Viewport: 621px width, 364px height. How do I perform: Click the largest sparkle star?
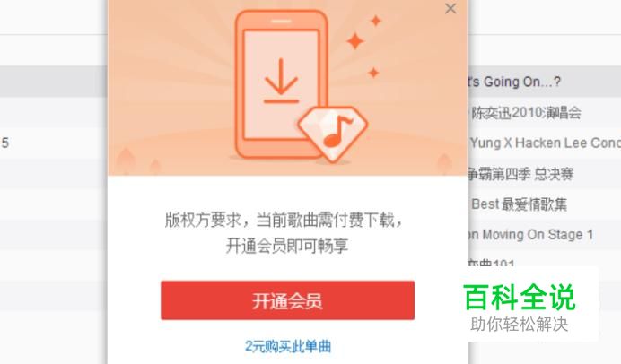[x=355, y=40]
